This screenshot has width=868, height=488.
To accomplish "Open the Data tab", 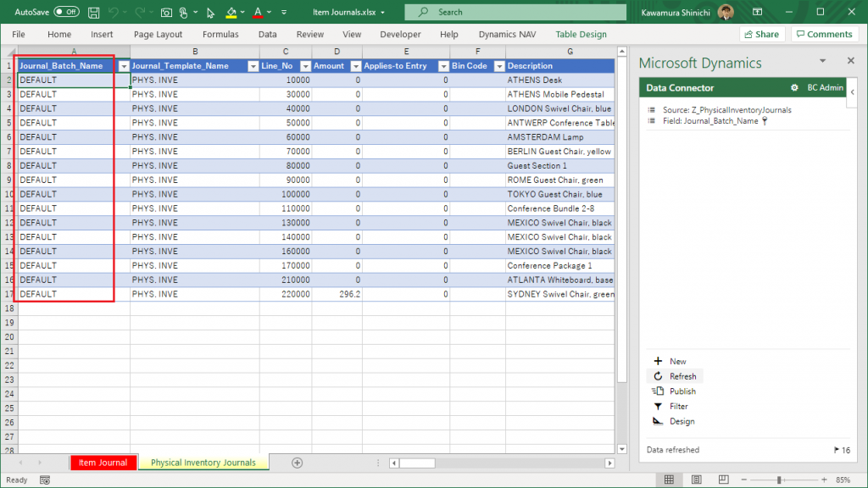I will coord(267,34).
